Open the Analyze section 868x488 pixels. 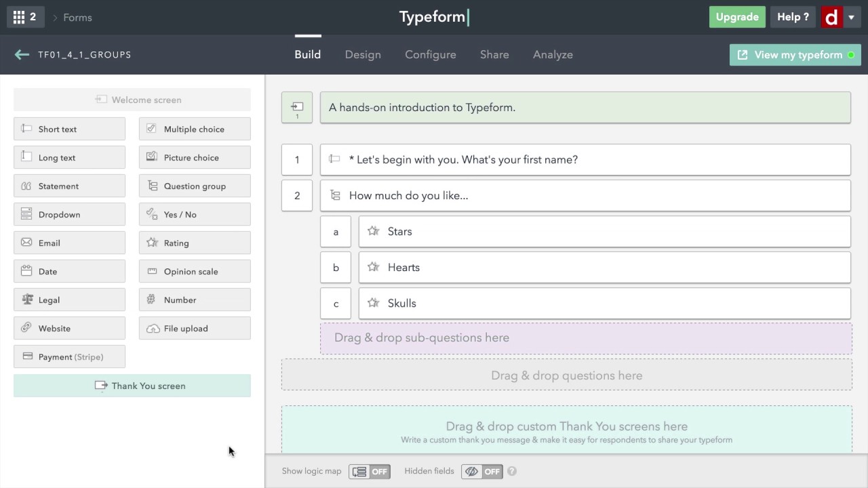tap(553, 54)
